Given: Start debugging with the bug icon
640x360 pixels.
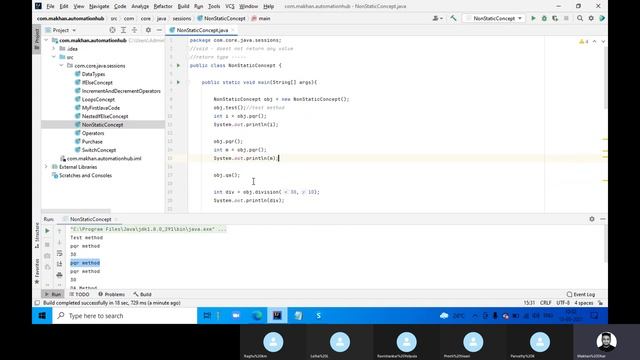Looking at the screenshot, I should click(x=544, y=18).
